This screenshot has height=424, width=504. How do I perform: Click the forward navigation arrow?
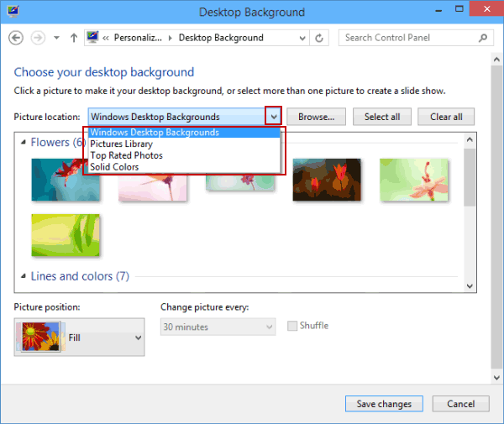pos(38,38)
